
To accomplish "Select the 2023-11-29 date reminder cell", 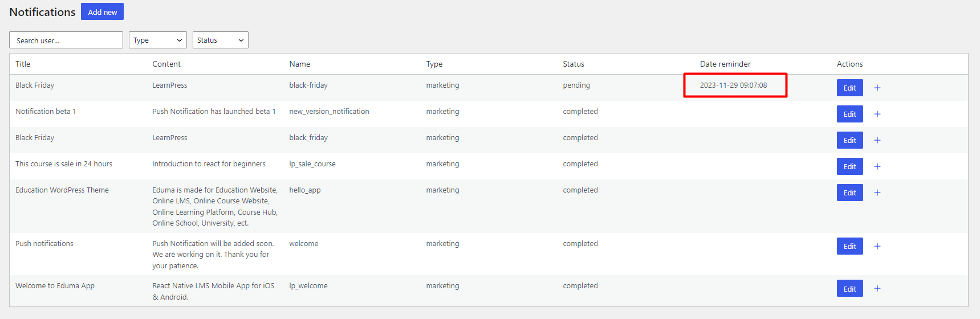I will tap(734, 85).
